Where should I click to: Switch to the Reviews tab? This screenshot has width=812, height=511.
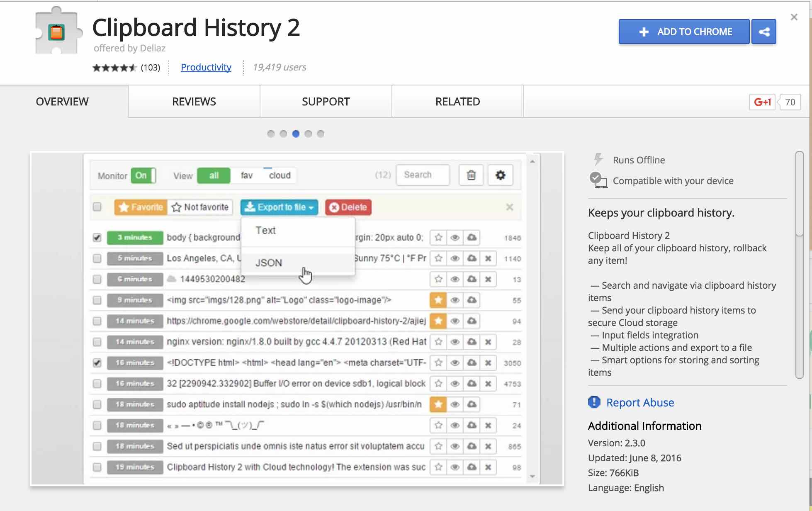(x=194, y=101)
